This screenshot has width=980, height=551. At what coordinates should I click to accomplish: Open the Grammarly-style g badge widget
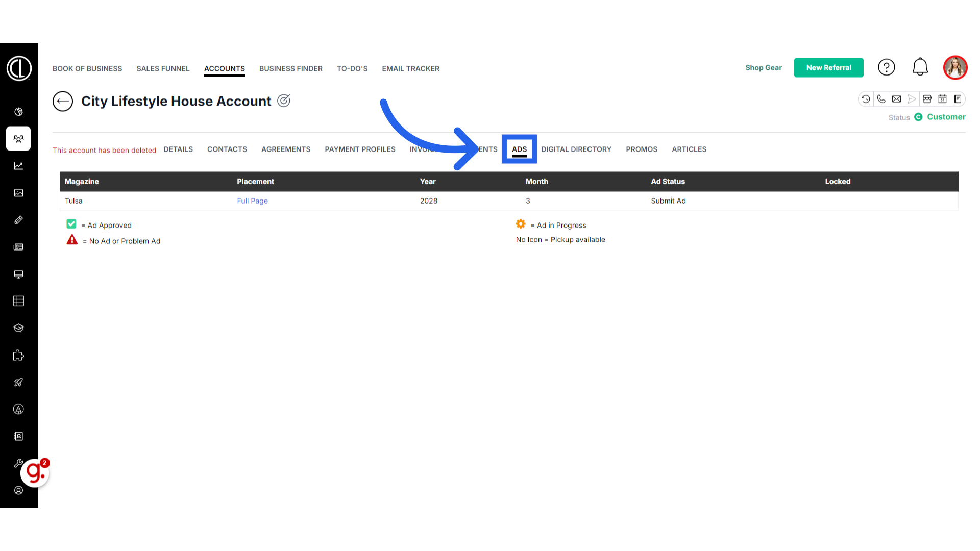(35, 472)
